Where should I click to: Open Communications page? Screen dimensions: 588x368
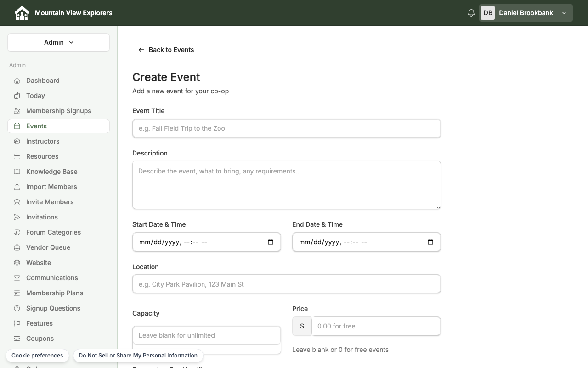[58, 278]
